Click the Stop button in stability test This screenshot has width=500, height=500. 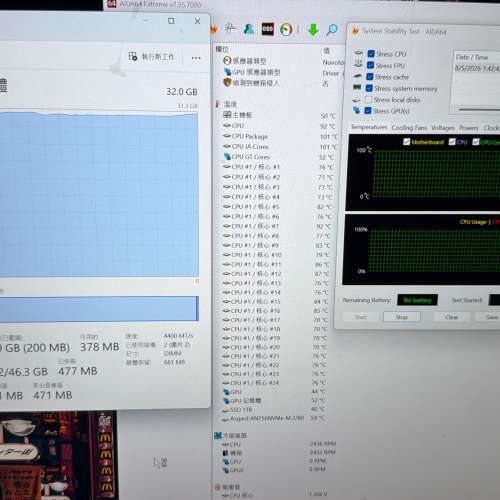pos(402,317)
